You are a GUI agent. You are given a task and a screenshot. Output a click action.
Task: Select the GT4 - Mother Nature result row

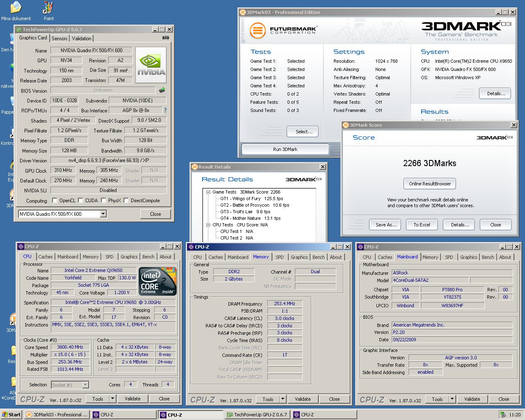coord(250,218)
